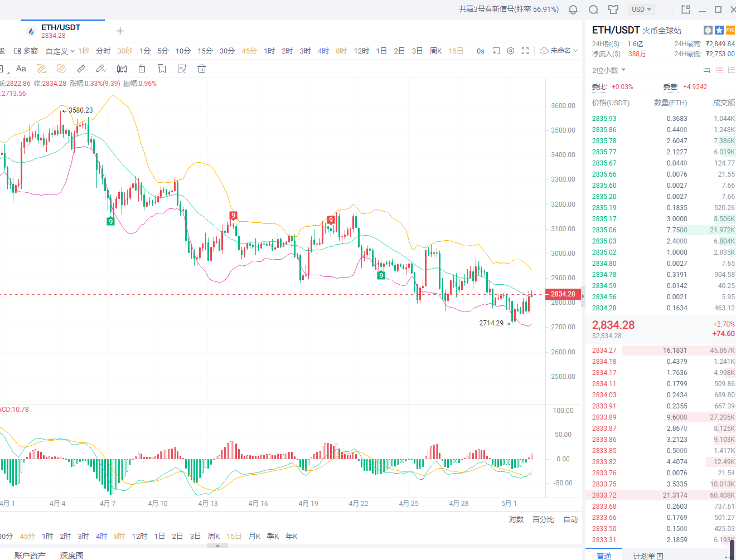736x560 pixels.
Task: Switch top toolbar interval to 周K
Action: (x=435, y=51)
